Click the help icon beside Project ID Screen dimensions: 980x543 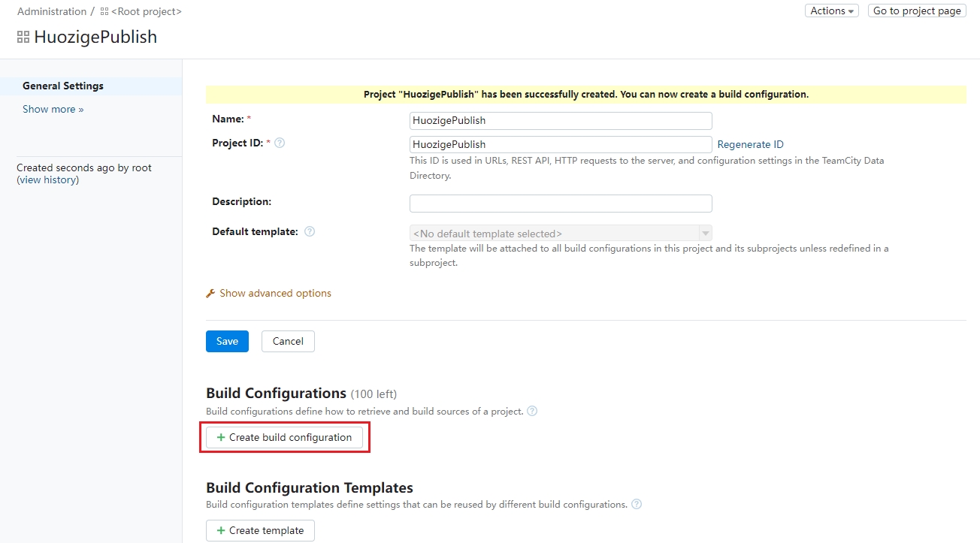280,143
